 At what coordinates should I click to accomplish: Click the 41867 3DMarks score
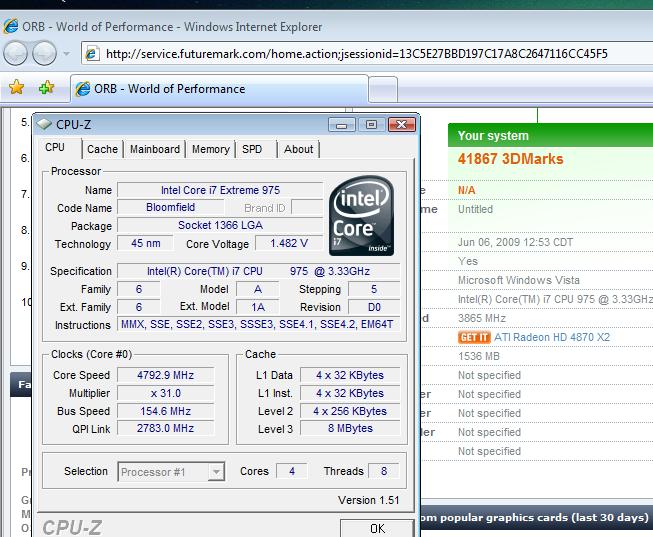[x=510, y=159]
